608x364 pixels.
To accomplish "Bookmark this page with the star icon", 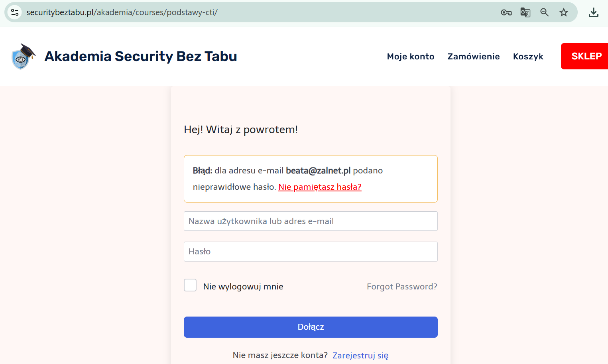I will [563, 12].
